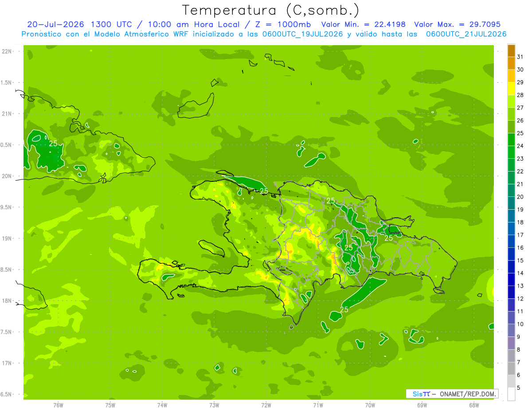
Task: Click the "72W" longitude axis label
Action: click(x=266, y=405)
